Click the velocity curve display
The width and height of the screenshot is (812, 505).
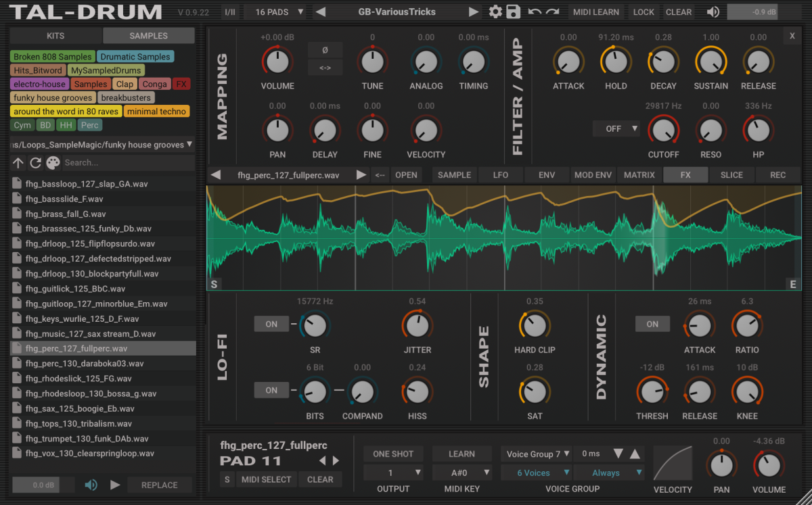tap(672, 462)
